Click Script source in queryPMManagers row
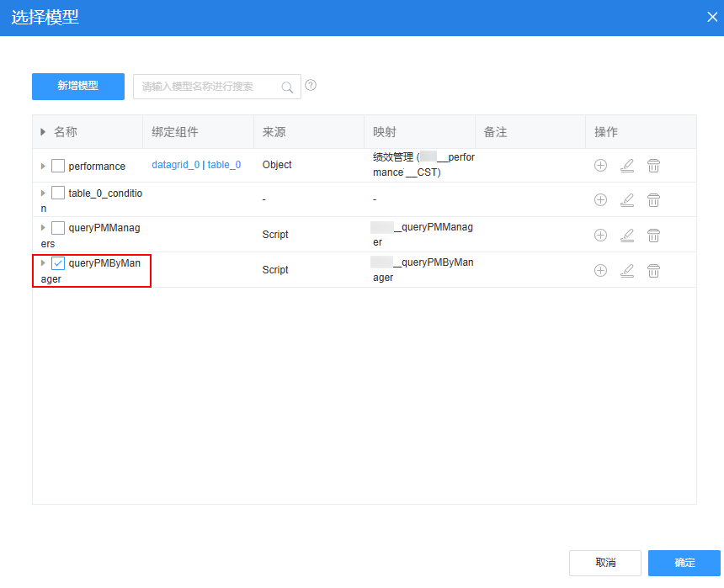724x588 pixels. click(275, 235)
